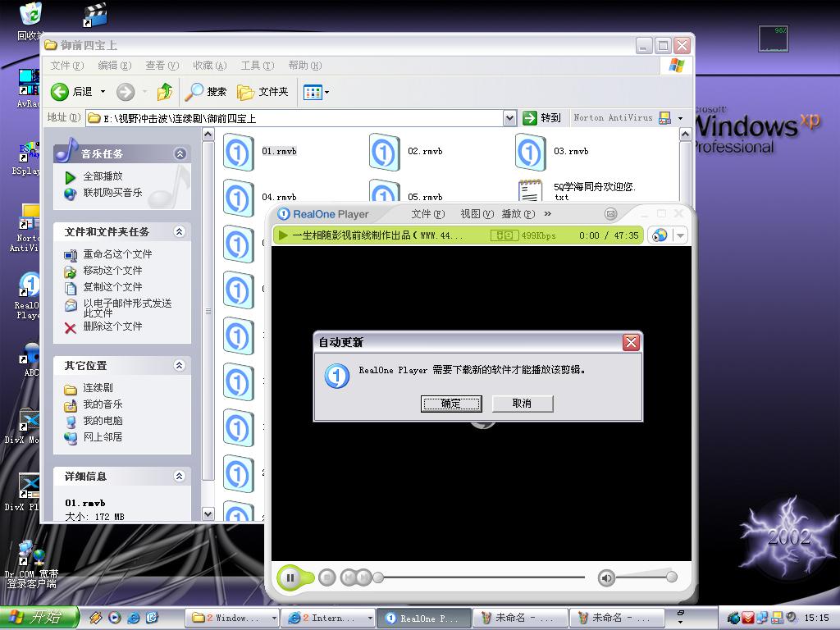The width and height of the screenshot is (840, 630).
Task: Select the 02.rmvb file icon
Action: pos(385,153)
